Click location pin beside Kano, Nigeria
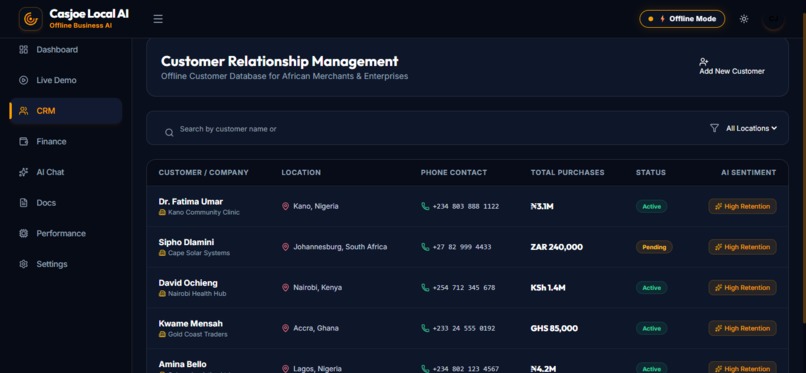Screen dimensions: 806x373 pos(285,206)
